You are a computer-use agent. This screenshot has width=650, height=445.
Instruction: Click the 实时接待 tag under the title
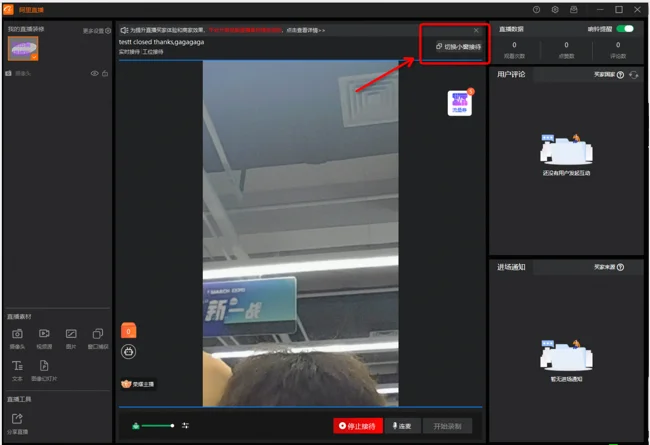[129, 52]
